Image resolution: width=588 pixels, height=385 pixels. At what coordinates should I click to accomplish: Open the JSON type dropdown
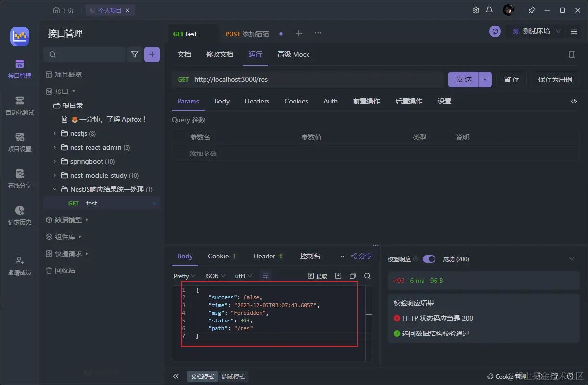[215, 276]
